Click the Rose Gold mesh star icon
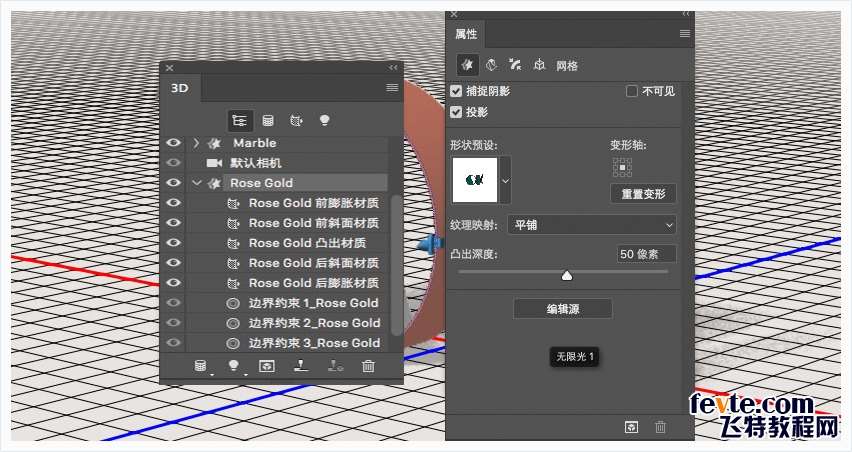This screenshot has height=452, width=852. point(215,183)
